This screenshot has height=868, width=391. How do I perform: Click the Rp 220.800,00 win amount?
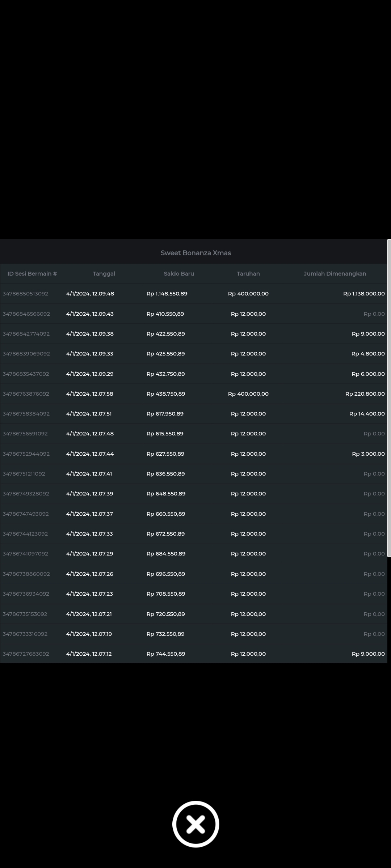(365, 394)
